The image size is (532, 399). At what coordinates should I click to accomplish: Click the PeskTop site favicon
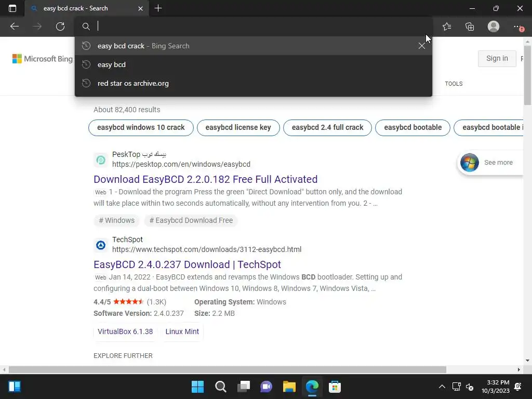tap(101, 159)
